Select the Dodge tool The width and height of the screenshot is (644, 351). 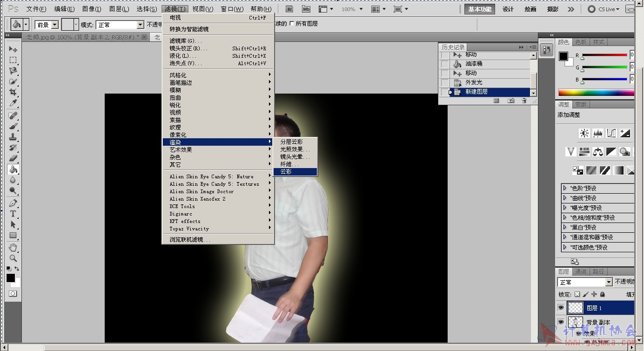point(13,190)
